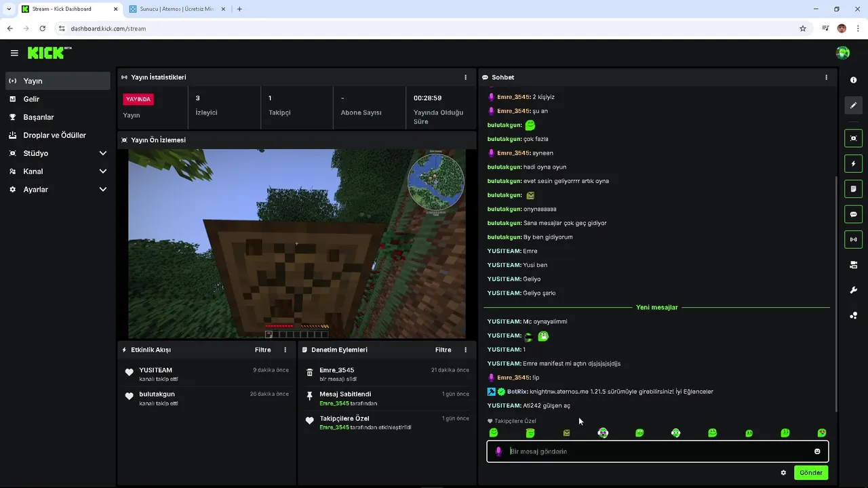
Task: Open the user avatar menu in the Kick header
Action: [843, 53]
